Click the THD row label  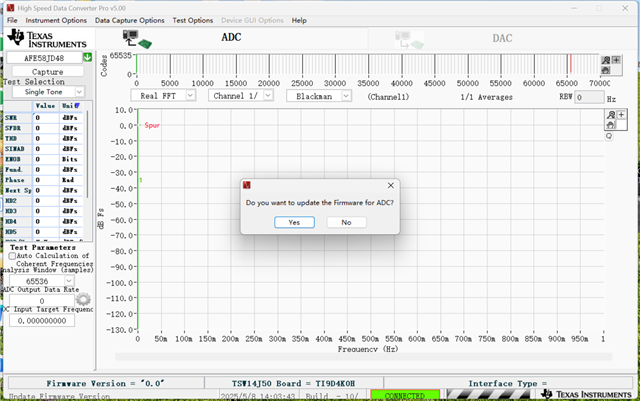coord(18,138)
